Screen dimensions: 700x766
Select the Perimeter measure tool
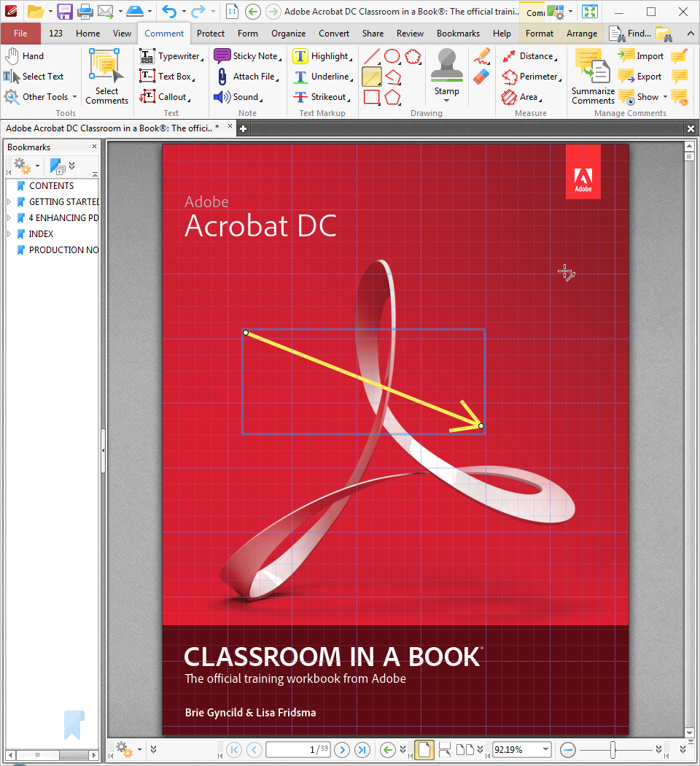coord(532,77)
